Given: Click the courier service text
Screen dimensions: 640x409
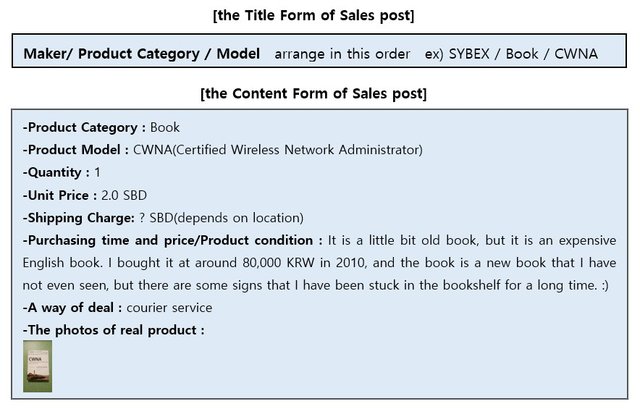Looking at the screenshot, I should pos(176,308).
